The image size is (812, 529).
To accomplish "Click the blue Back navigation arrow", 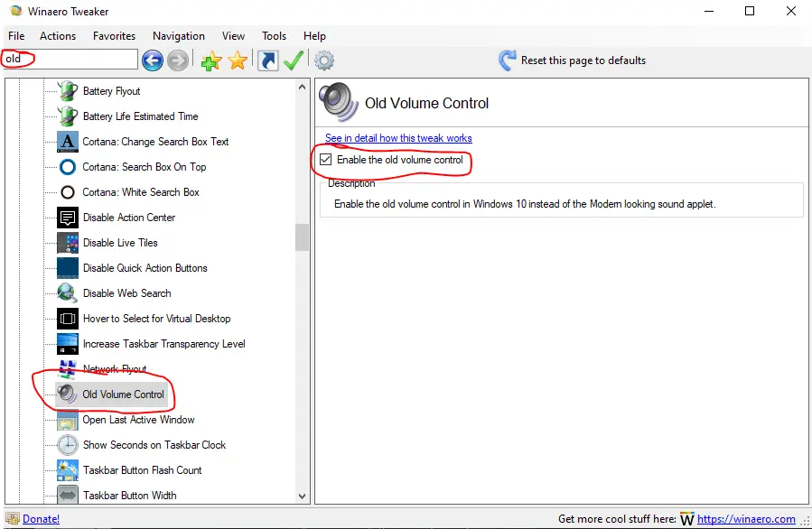I will (x=153, y=60).
